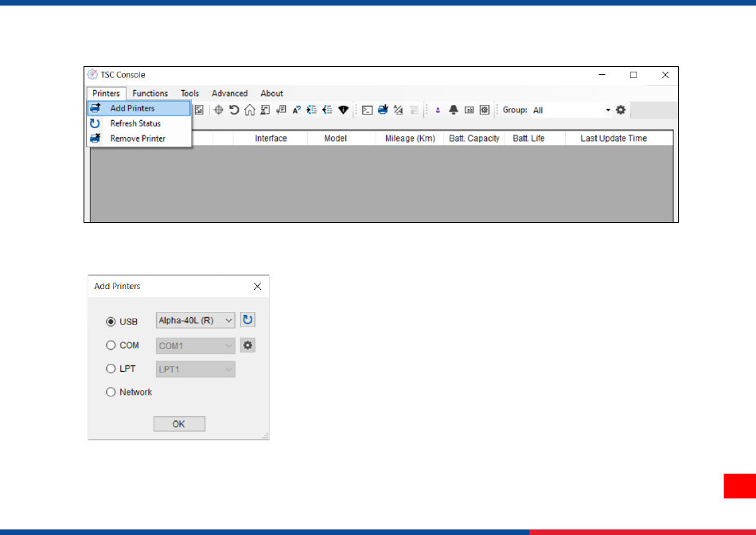Open the About menu

(x=271, y=93)
